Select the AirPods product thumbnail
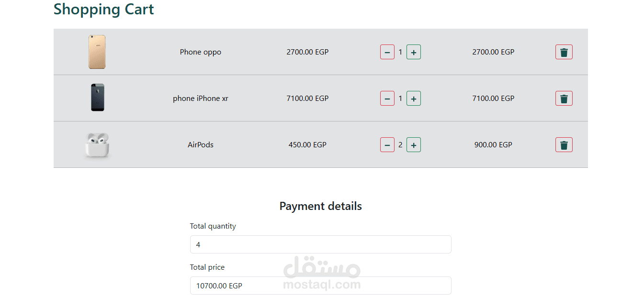This screenshot has height=297, width=644. point(97,145)
